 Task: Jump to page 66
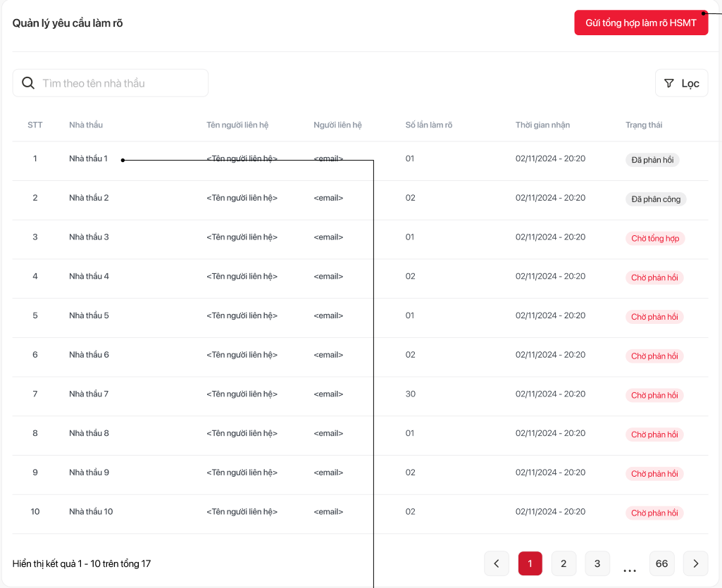(661, 563)
